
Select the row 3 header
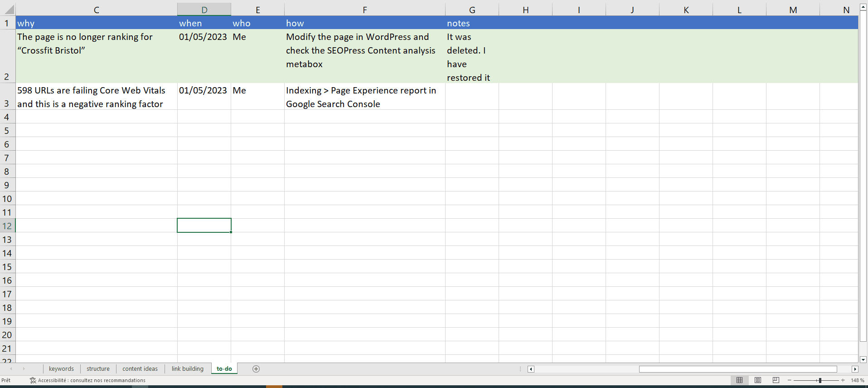[x=7, y=103]
